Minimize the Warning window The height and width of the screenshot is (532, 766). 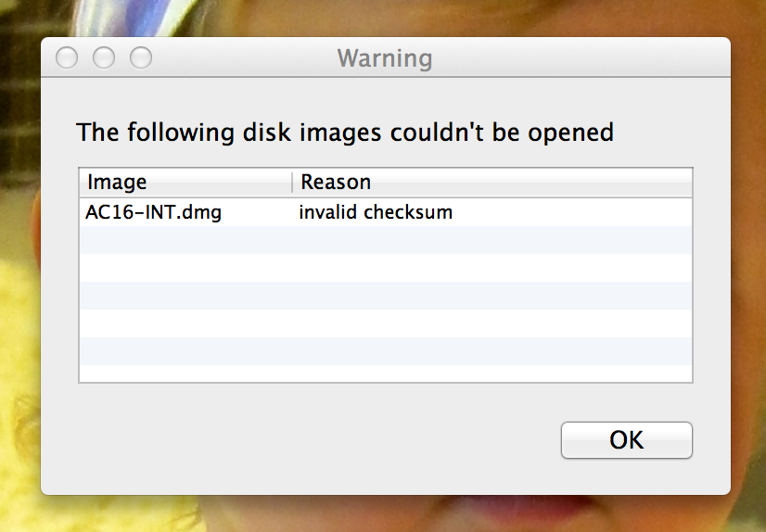click(104, 57)
